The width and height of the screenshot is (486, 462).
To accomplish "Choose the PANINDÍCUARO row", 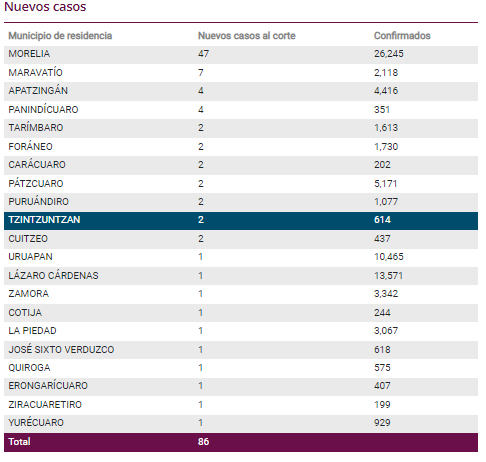I will tap(241, 110).
